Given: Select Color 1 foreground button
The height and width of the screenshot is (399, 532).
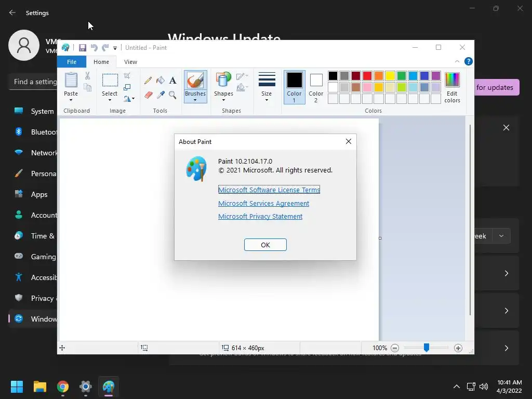Looking at the screenshot, I should 294,87.
